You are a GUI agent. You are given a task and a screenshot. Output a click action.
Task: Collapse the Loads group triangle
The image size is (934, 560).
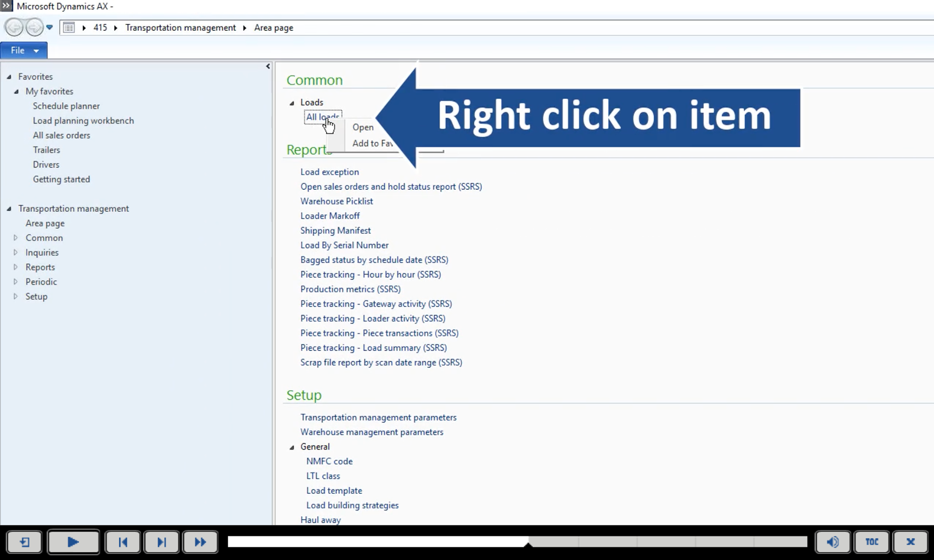pos(292,103)
